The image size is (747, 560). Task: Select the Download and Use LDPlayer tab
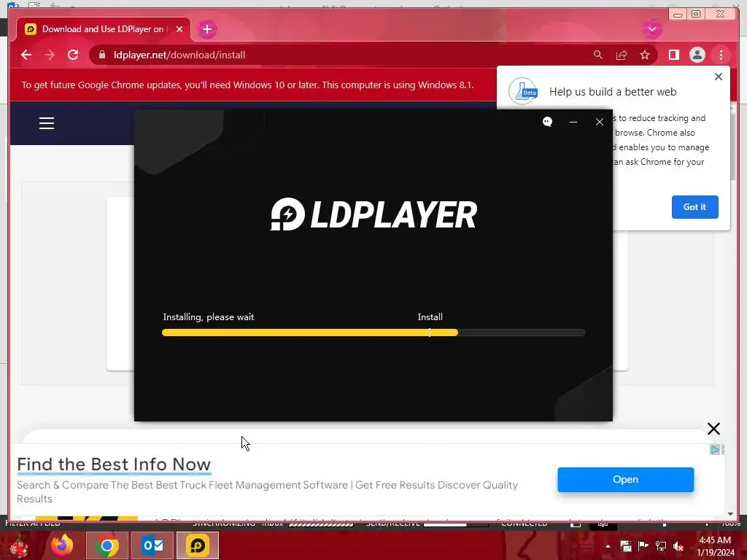(104, 29)
